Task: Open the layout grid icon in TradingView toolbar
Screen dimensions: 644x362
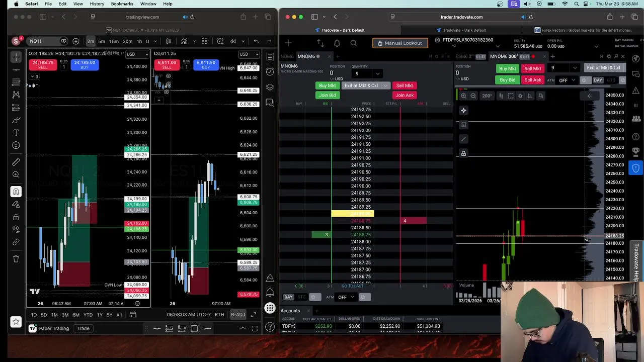Action: (204, 41)
